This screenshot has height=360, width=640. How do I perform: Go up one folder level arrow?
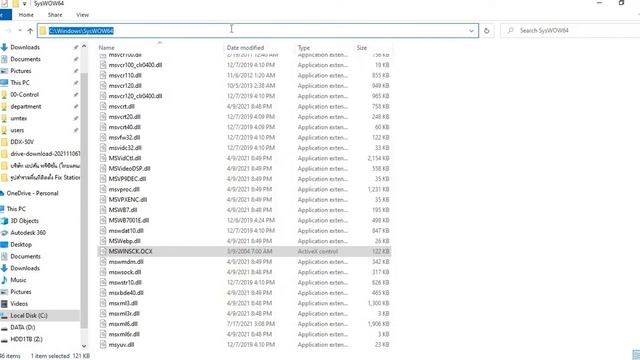coord(30,31)
